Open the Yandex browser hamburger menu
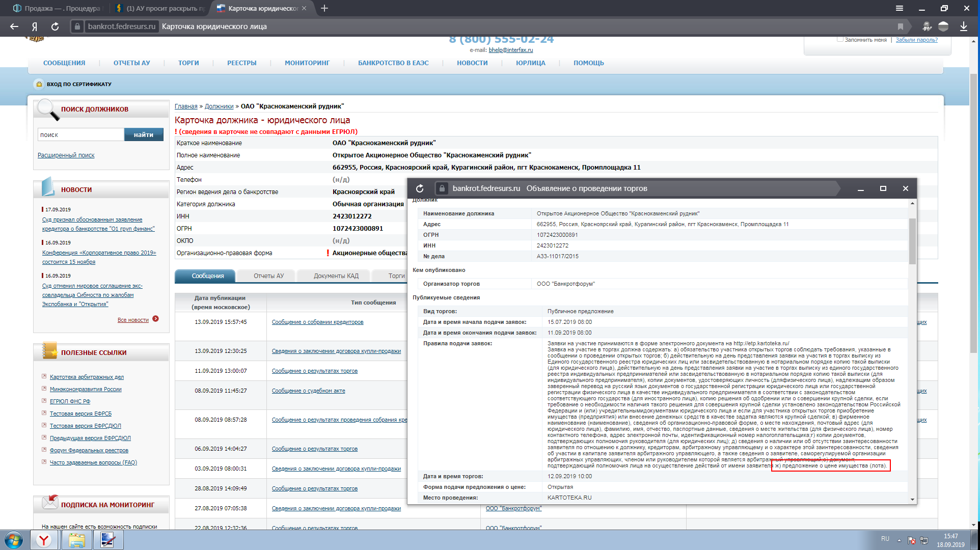Image resolution: width=980 pixels, height=550 pixels. 900,8
